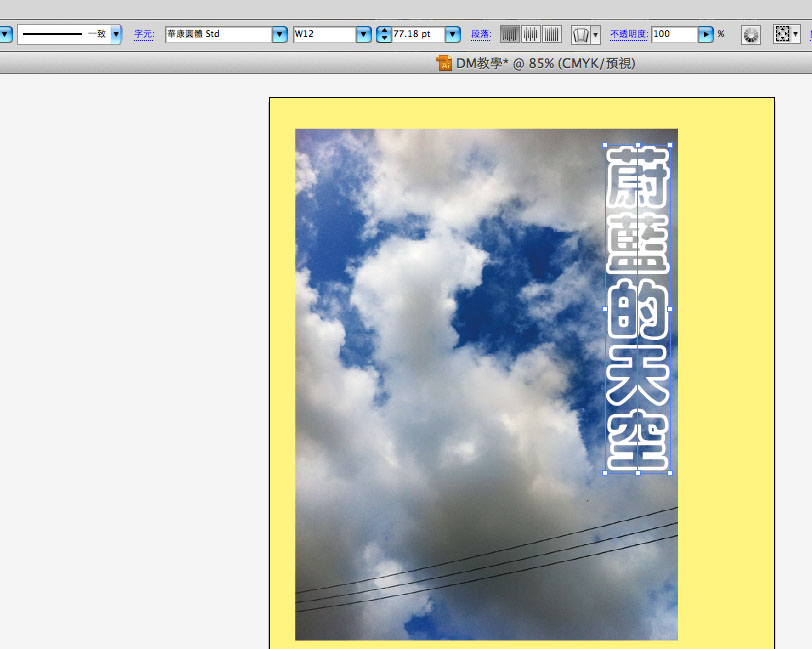The width and height of the screenshot is (812, 649).
Task: Open the font weight W12 dropdown
Action: (x=364, y=34)
